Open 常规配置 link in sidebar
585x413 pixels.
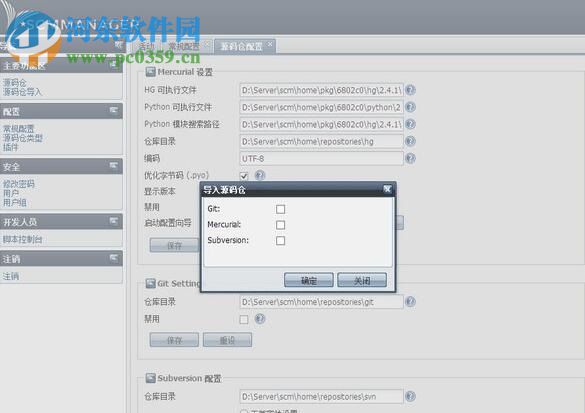(19, 129)
